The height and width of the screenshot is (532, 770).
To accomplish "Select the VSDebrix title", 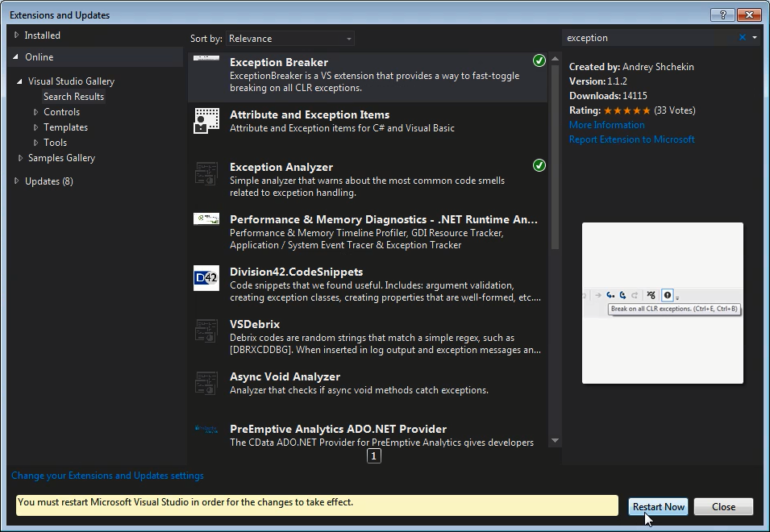I will point(255,324).
